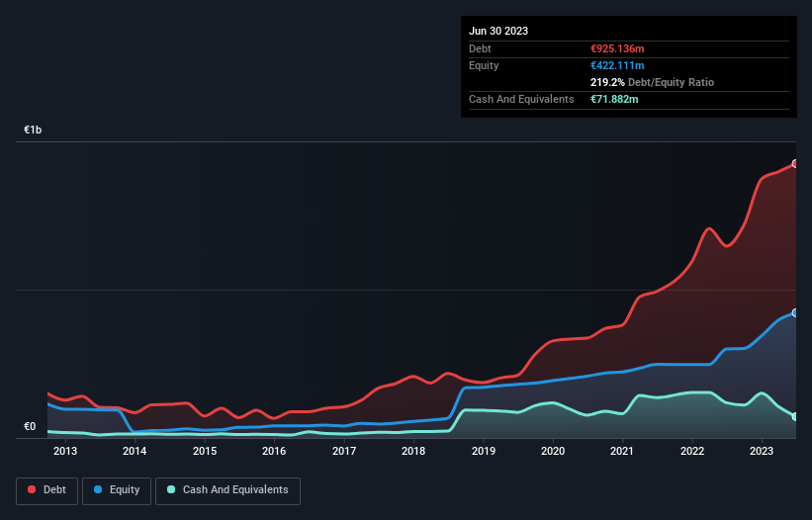Click the €0 y-axis label
This screenshot has width=812, height=520.
pos(30,426)
